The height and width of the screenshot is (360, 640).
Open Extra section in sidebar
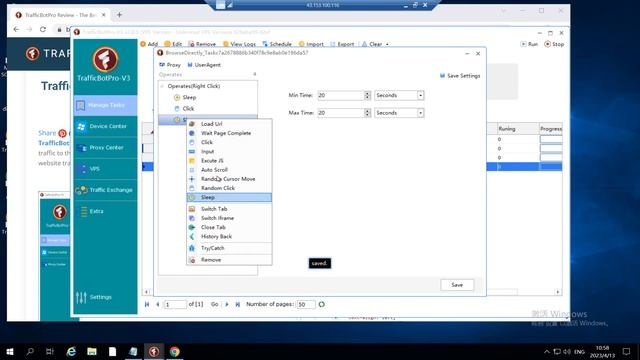(x=105, y=211)
